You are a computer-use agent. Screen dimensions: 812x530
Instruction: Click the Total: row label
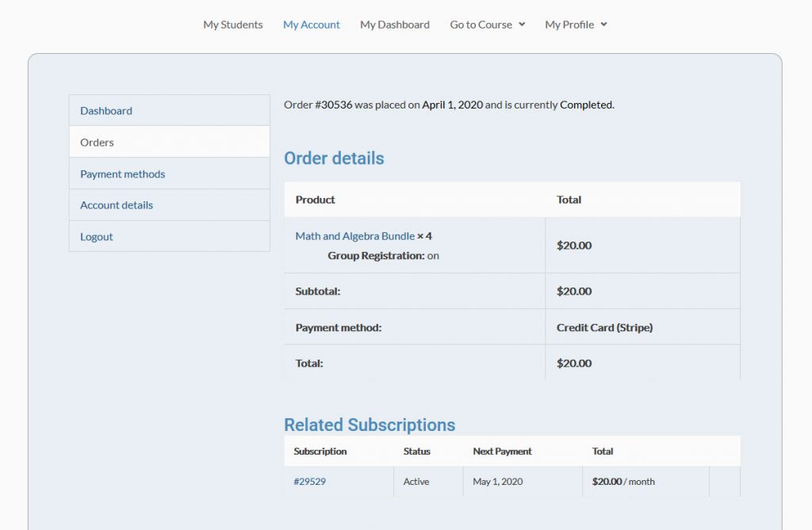coord(309,364)
